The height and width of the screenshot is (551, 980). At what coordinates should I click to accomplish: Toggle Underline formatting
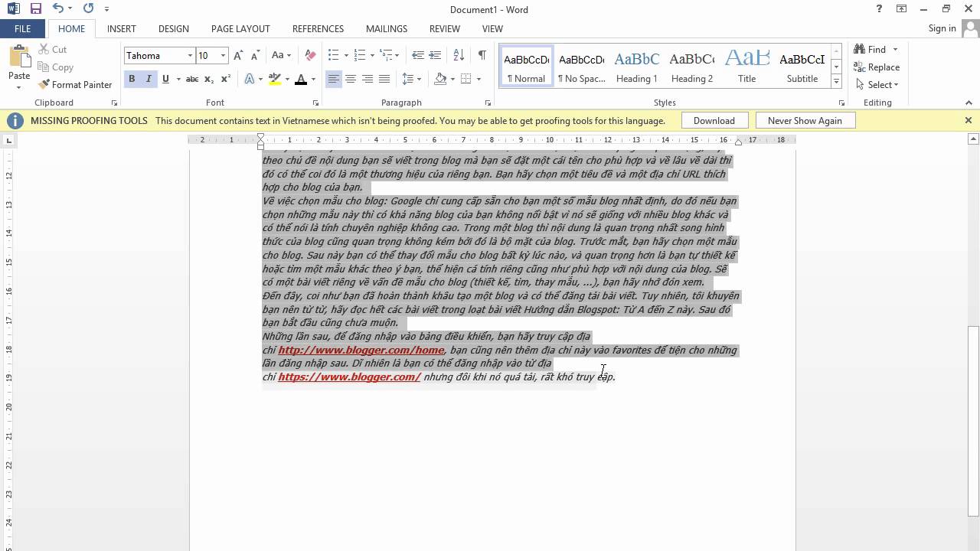point(165,79)
